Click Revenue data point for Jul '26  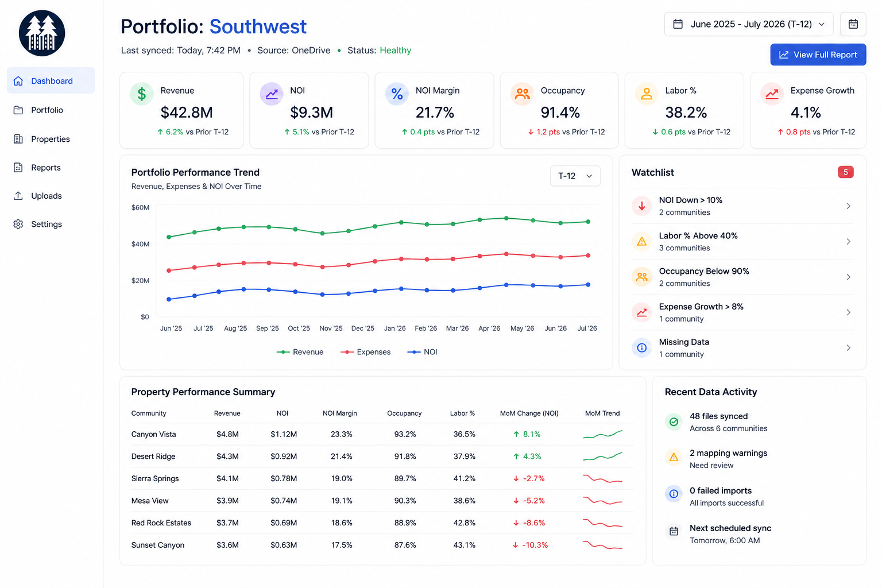588,222
